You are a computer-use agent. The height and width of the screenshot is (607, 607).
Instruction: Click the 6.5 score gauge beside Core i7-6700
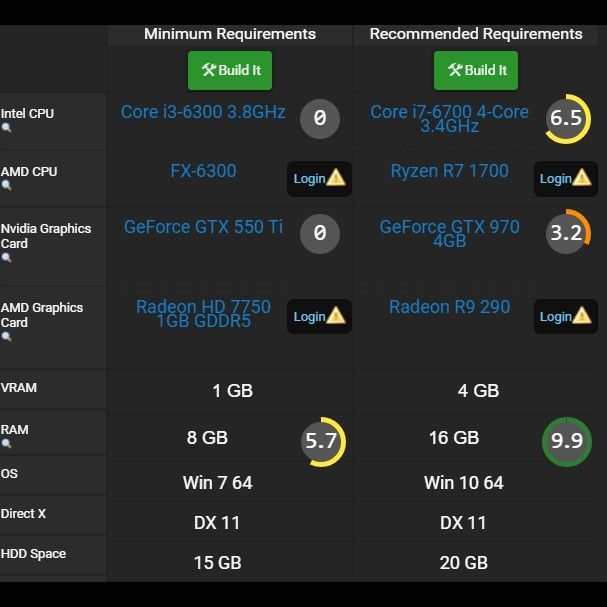point(567,118)
